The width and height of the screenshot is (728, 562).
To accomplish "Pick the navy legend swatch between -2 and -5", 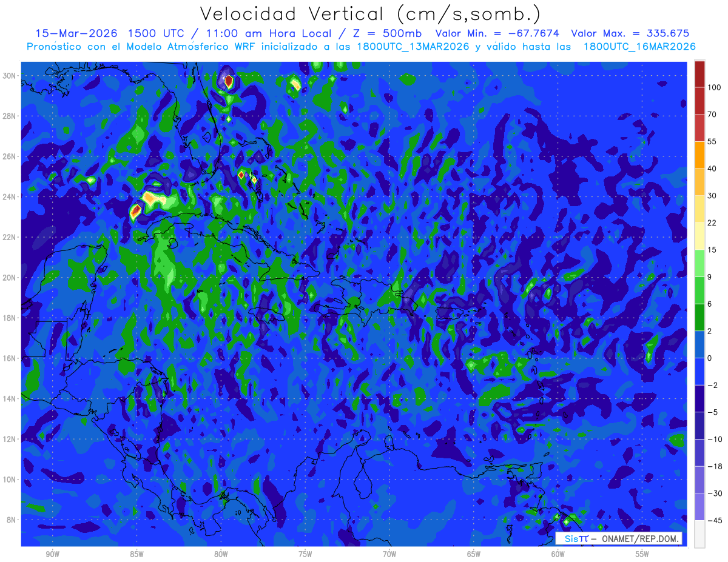I will [699, 398].
